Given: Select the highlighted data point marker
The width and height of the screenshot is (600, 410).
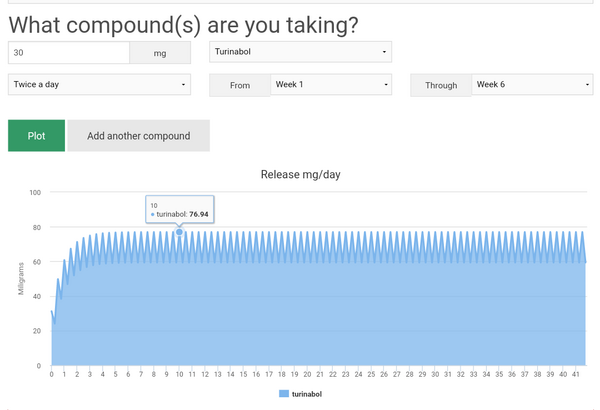Looking at the screenshot, I should click(179, 232).
